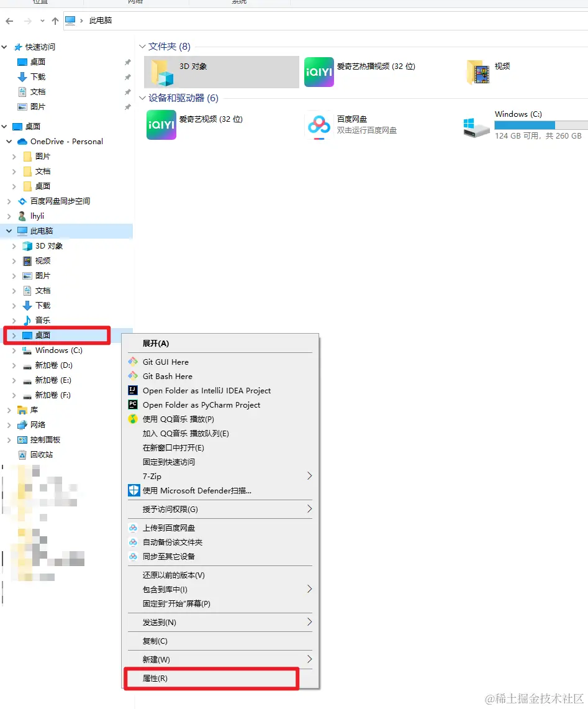Click the Baidu Netdisk cloud icon
The width and height of the screenshot is (588, 709).
319,125
